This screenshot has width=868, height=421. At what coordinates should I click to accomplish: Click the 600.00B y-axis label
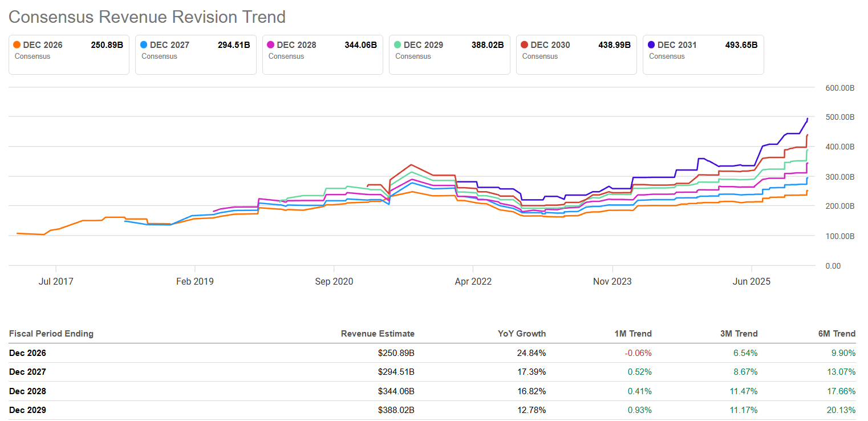[x=839, y=88]
